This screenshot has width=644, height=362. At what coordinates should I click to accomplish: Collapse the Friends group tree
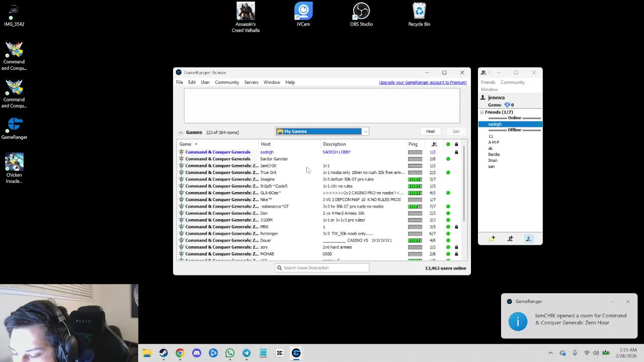pyautogui.click(x=481, y=112)
